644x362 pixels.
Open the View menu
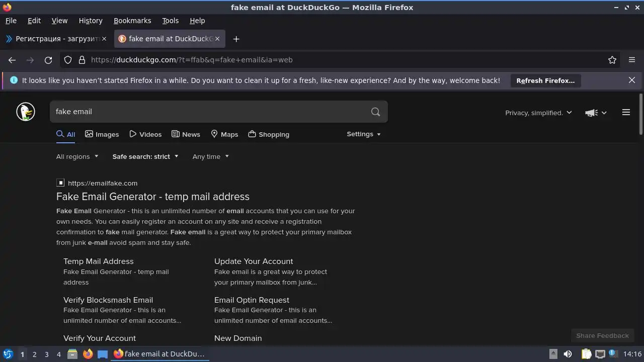point(59,21)
